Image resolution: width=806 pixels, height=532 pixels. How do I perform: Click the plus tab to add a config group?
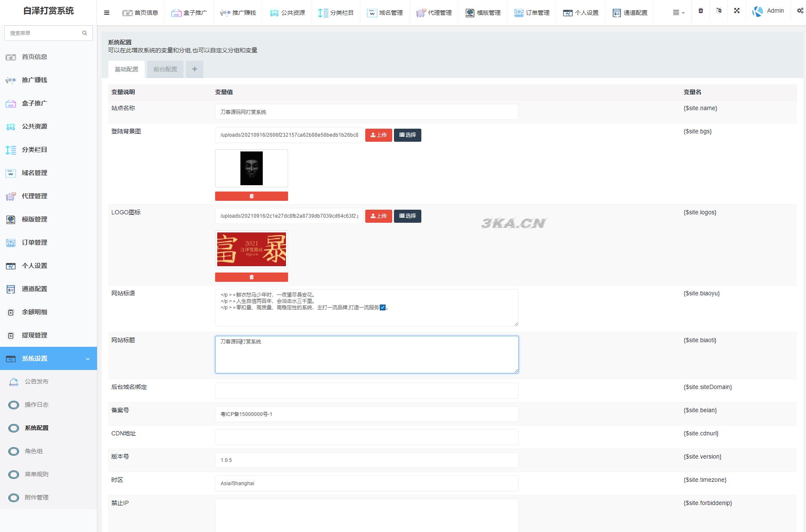(194, 69)
